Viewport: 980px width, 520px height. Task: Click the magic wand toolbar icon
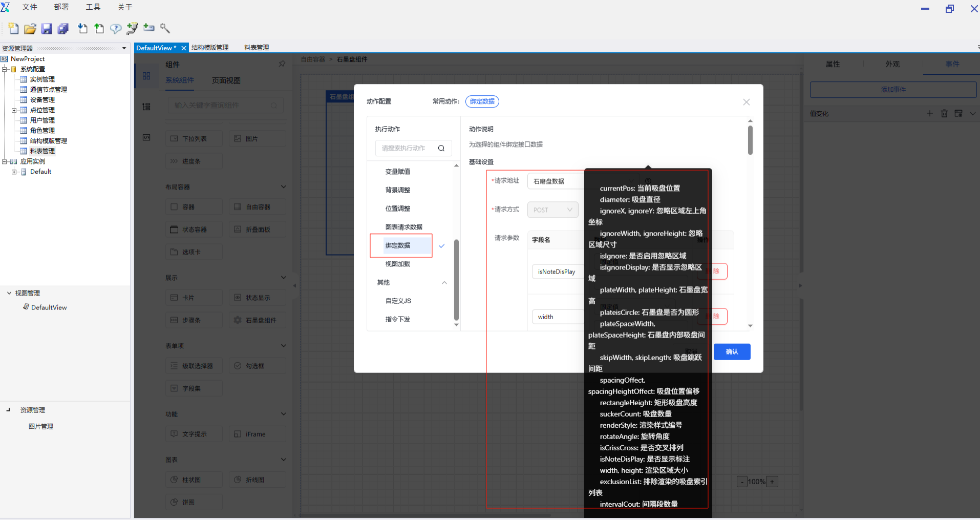pyautogui.click(x=165, y=28)
